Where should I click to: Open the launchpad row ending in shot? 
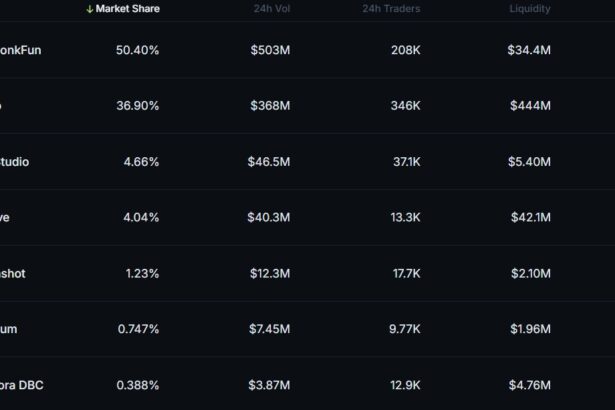(x=14, y=273)
